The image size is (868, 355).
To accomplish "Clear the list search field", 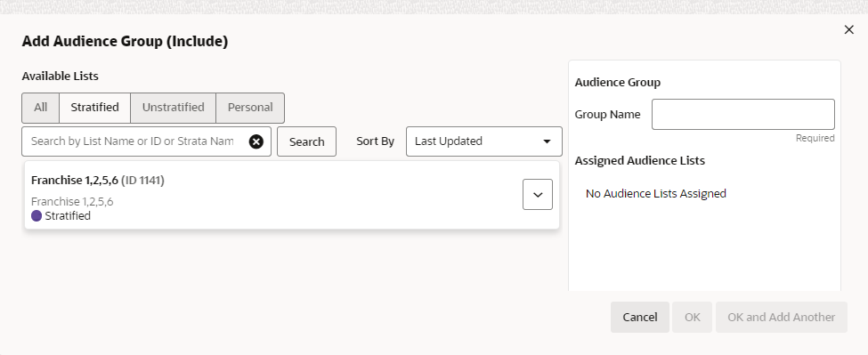I will (x=256, y=141).
